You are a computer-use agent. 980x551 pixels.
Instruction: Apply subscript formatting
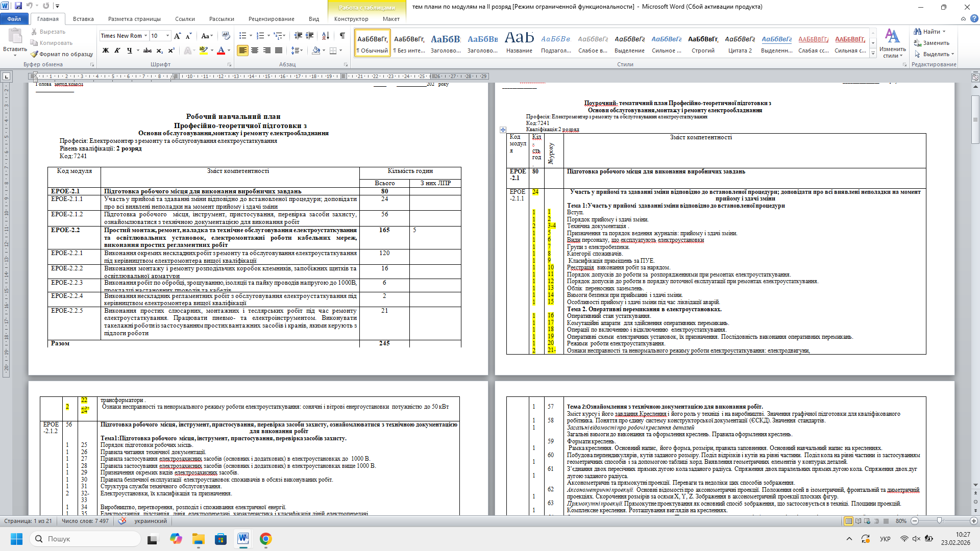point(159,51)
